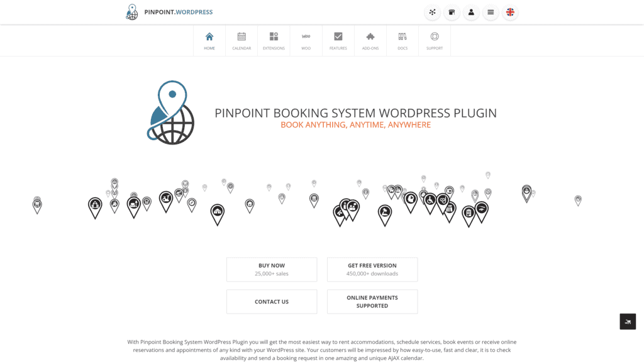Viewport: 644px width, 362px height.
Task: Click the snorkel diving mask map pin
Action: tap(443, 203)
